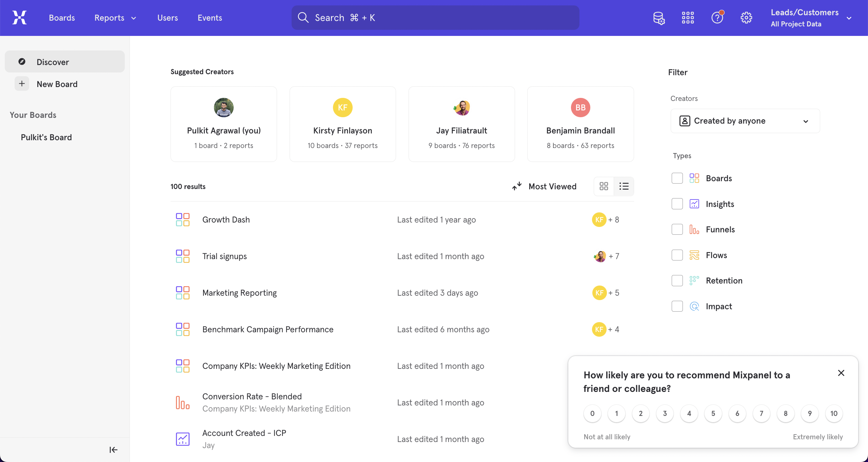Switch to grid view icon

(x=604, y=186)
